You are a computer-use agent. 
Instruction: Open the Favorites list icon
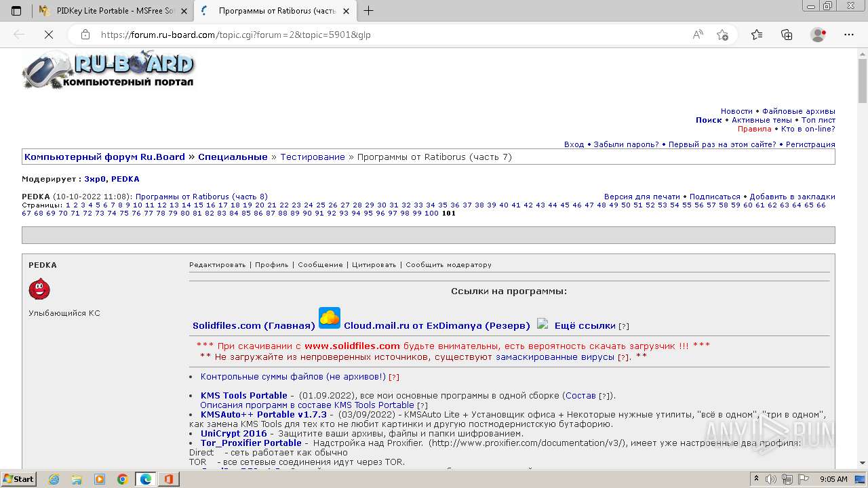[x=757, y=35]
